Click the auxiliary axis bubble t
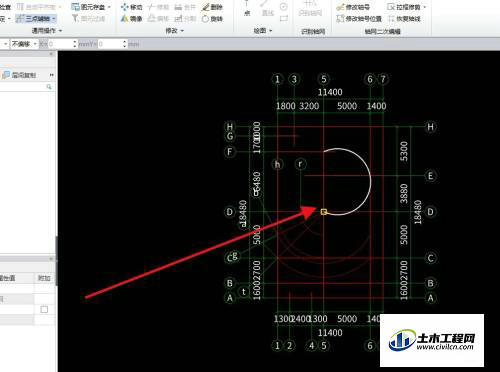This screenshot has height=372, width=500. click(x=244, y=292)
